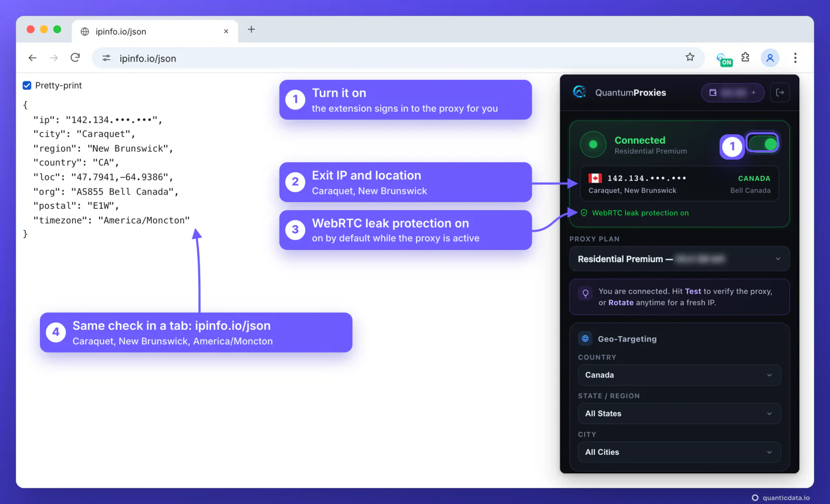The width and height of the screenshot is (830, 504).
Task: Open the Extensions puzzle-piece menu
Action: coord(745,57)
